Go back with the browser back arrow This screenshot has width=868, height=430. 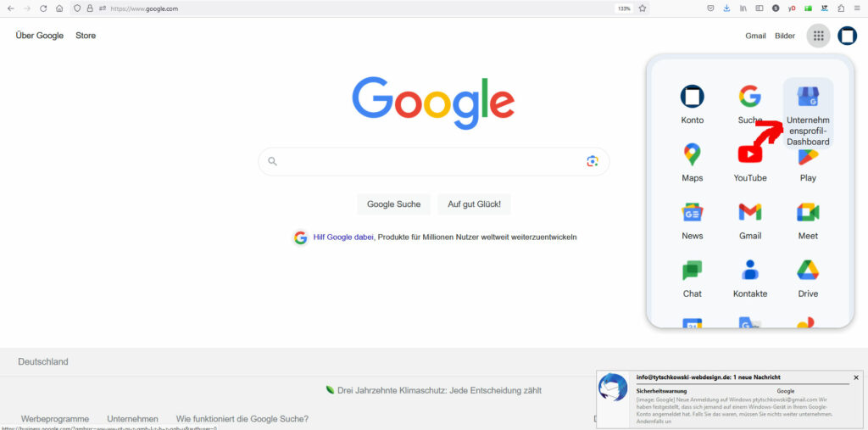(10, 8)
